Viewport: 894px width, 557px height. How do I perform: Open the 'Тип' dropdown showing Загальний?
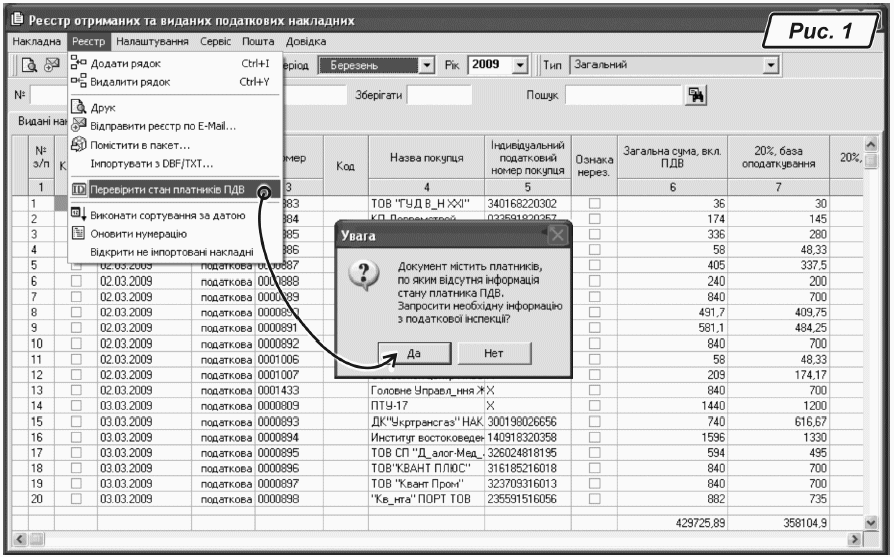point(770,65)
